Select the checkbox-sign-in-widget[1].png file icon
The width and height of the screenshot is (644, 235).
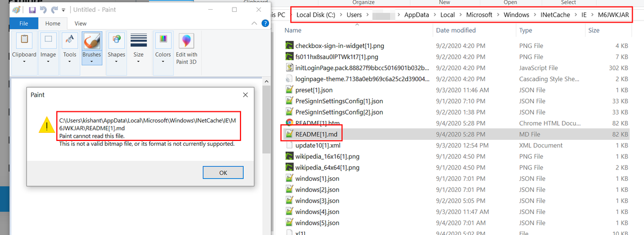click(x=290, y=46)
